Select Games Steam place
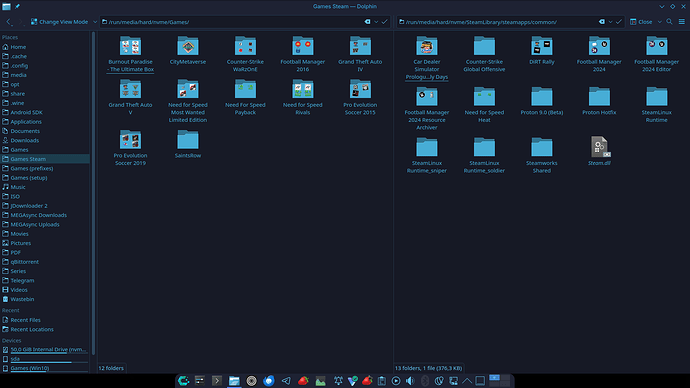This screenshot has width=690, height=388. point(45,159)
